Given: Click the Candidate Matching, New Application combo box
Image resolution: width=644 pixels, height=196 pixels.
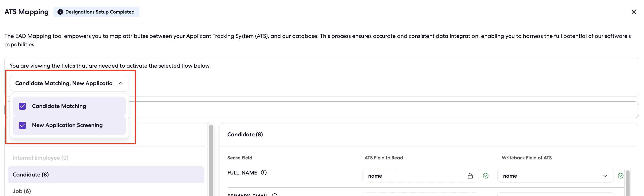Looking at the screenshot, I should click(x=69, y=83).
